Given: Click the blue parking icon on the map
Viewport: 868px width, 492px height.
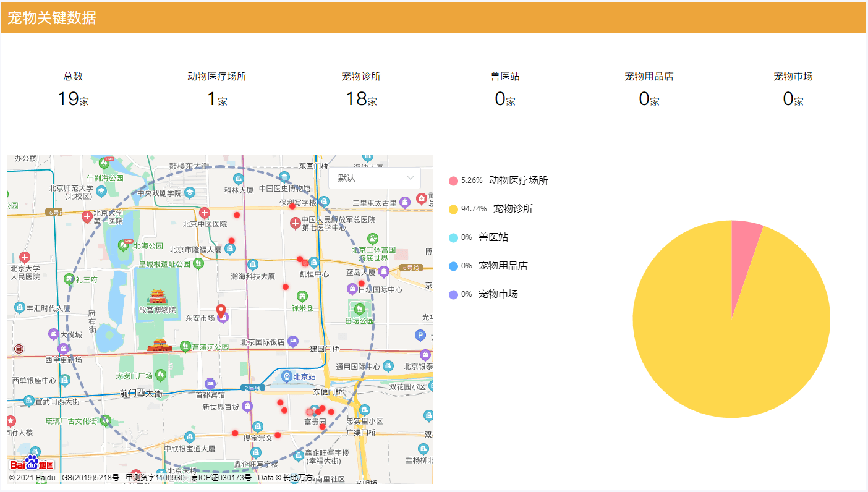Looking at the screenshot, I should pos(419,334).
